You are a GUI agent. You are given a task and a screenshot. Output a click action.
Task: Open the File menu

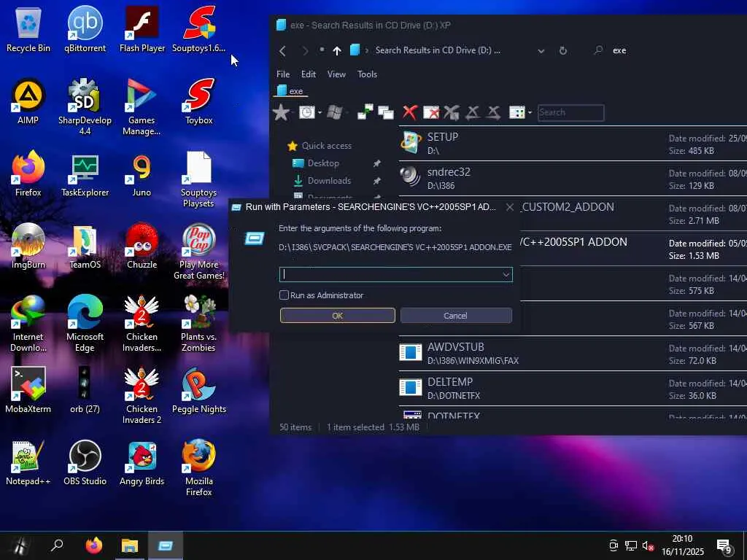coord(283,74)
